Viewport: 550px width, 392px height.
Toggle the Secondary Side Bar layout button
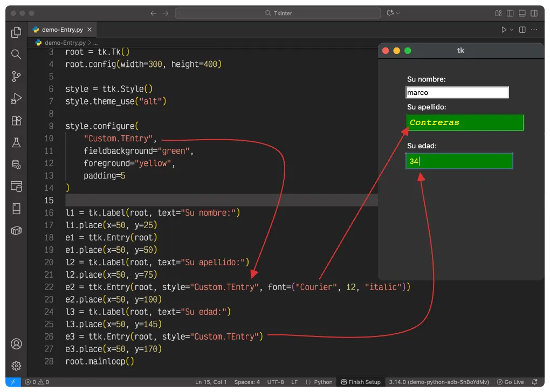tap(534, 13)
